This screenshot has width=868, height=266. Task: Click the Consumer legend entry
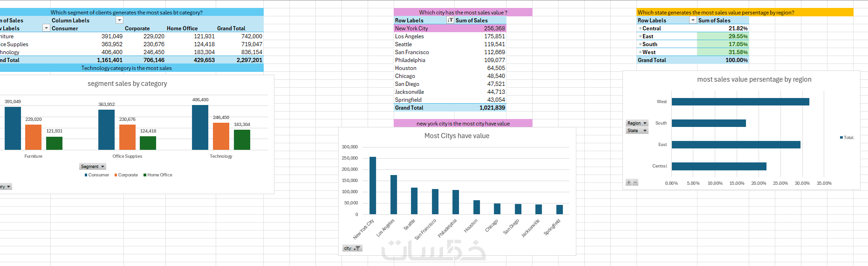(x=97, y=175)
